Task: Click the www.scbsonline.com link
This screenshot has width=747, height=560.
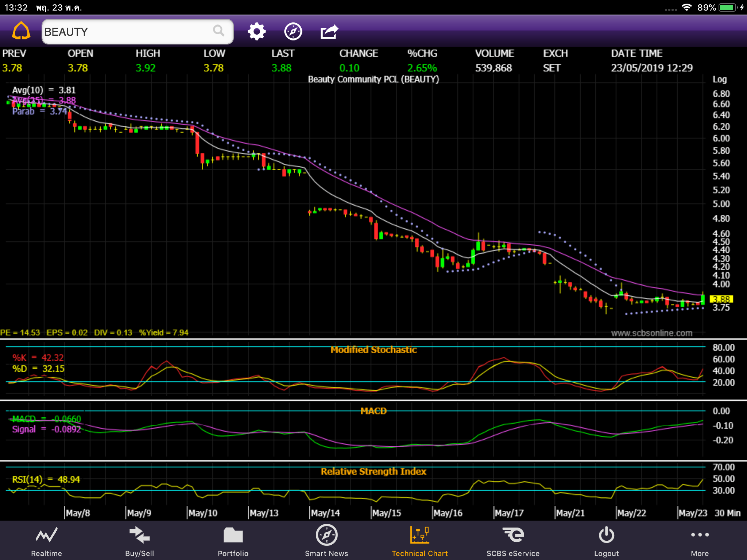Action: point(651,333)
